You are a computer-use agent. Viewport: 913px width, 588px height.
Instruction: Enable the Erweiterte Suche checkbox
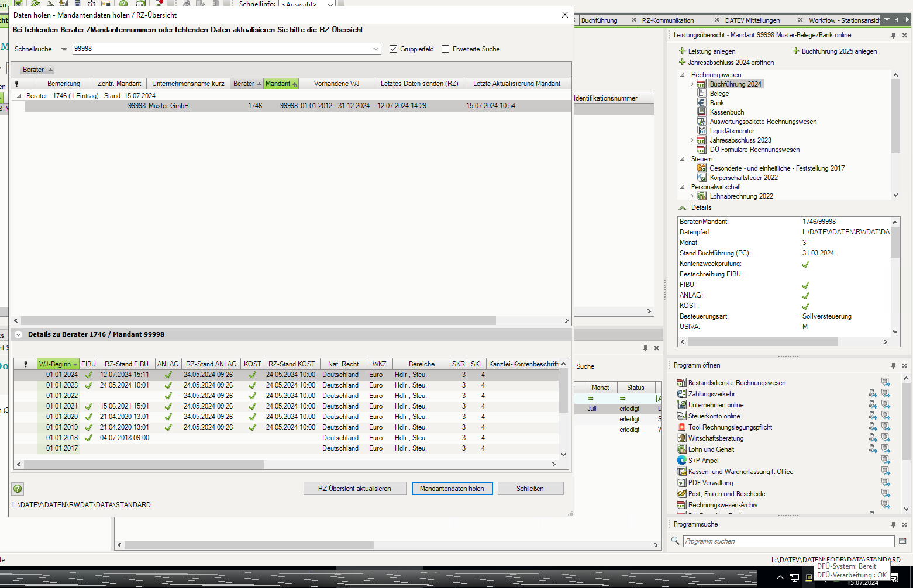[x=446, y=49]
